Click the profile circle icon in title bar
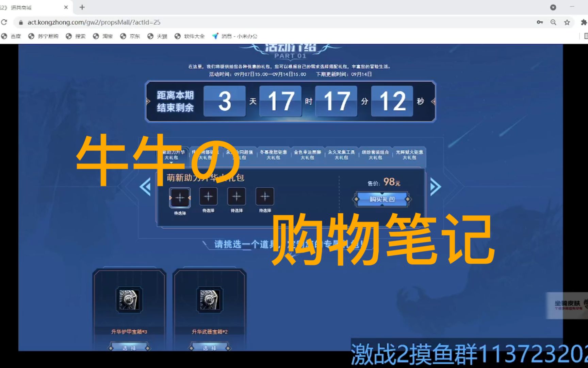The width and height of the screenshot is (588, 368). coord(553,7)
